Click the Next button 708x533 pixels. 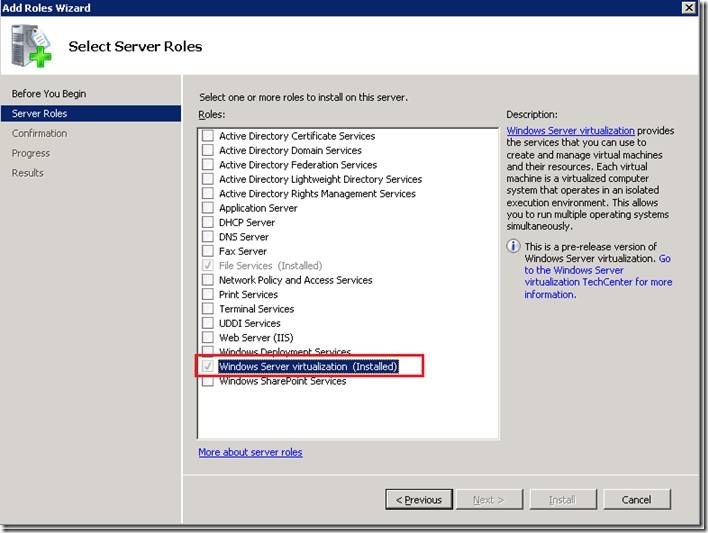[x=489, y=500]
